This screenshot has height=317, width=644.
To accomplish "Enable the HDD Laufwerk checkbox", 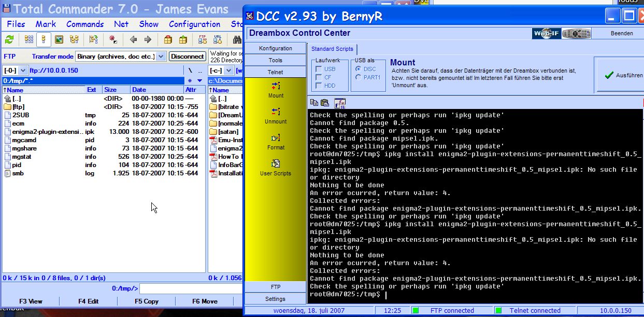I will [x=319, y=86].
